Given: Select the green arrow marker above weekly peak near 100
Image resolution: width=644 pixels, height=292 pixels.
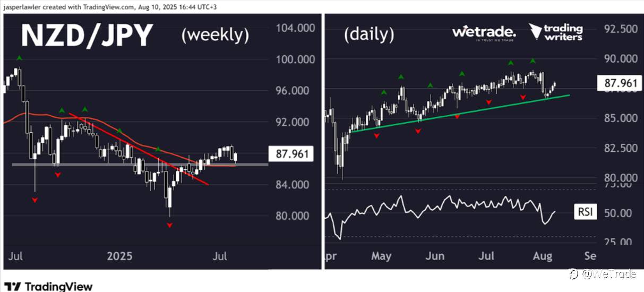Looking at the screenshot, I should pyautogui.click(x=19, y=58).
